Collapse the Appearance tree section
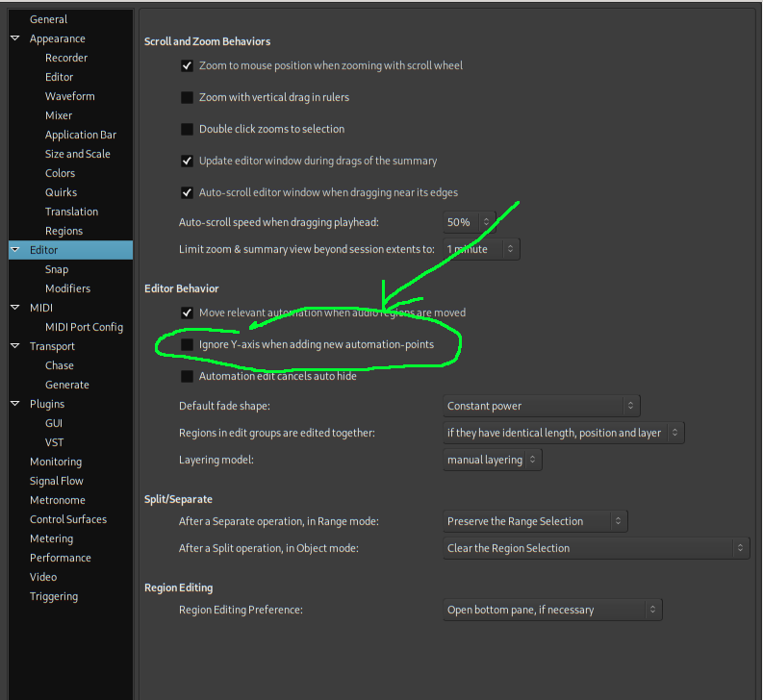Viewport: 763px width, 700px height. coord(15,38)
